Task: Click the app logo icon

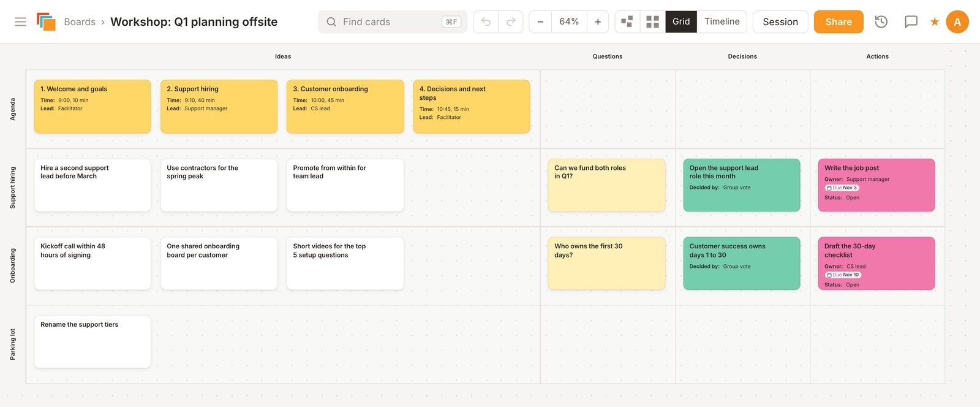Action: (x=46, y=21)
